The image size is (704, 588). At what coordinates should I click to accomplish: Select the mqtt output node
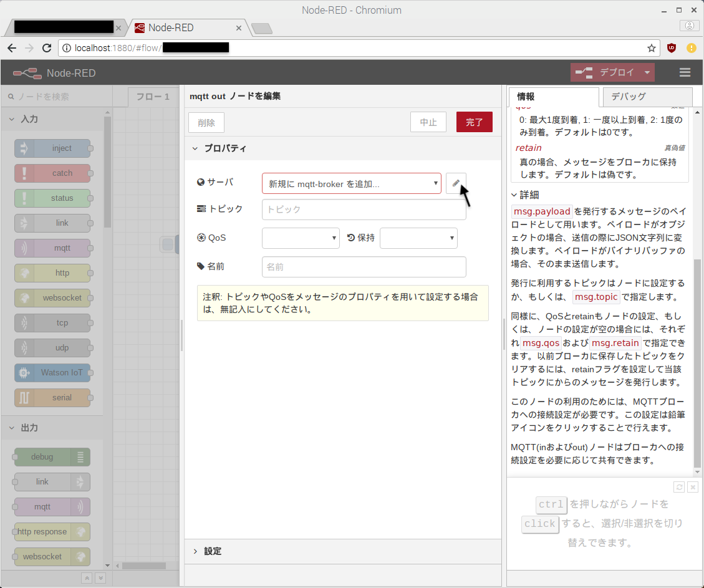(52, 507)
